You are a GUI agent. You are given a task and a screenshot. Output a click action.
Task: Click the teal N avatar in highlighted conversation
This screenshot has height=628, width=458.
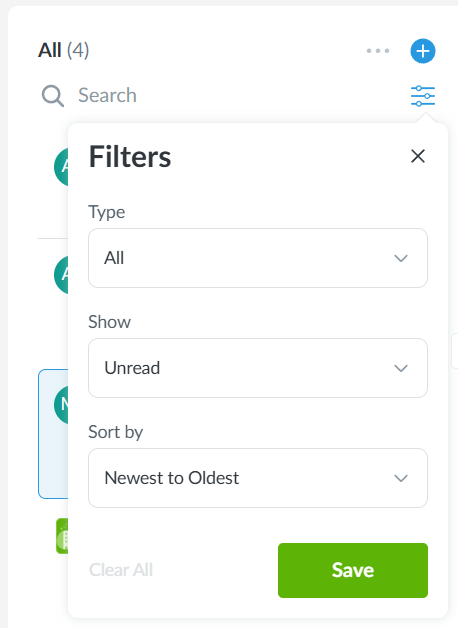(x=61, y=405)
